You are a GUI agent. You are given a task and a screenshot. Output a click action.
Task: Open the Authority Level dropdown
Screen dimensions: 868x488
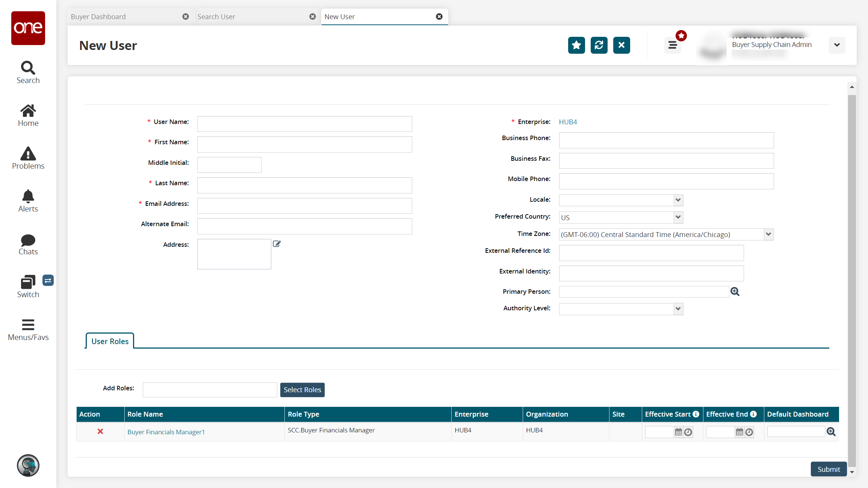click(678, 309)
